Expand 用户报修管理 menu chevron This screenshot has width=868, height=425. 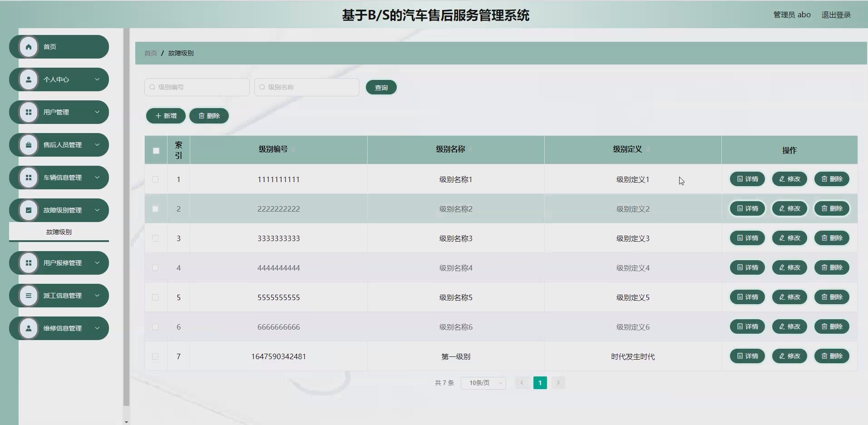click(97, 263)
